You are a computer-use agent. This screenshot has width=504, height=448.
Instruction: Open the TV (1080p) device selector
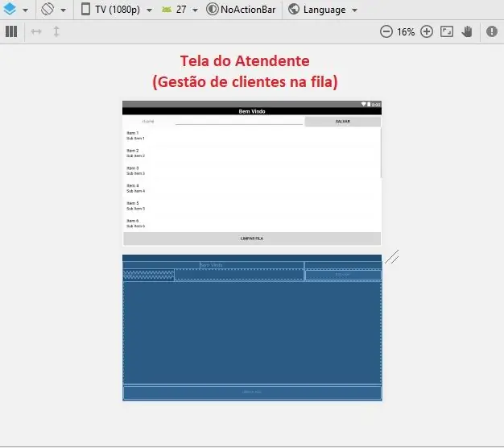pyautogui.click(x=117, y=10)
